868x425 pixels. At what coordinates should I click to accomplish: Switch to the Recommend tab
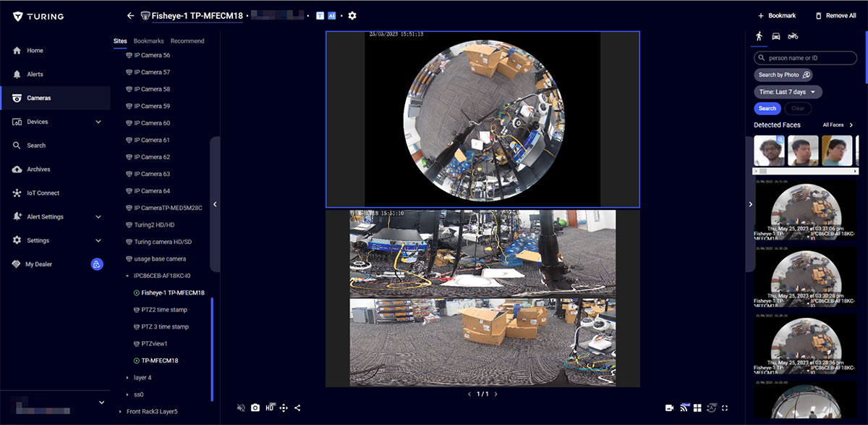click(x=187, y=41)
